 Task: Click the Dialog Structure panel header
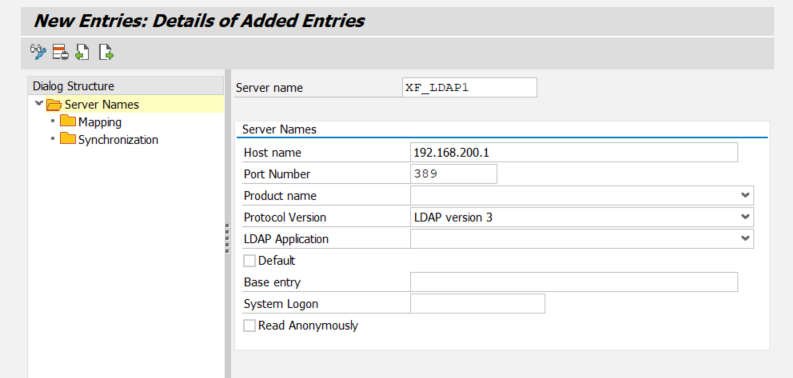click(x=125, y=86)
